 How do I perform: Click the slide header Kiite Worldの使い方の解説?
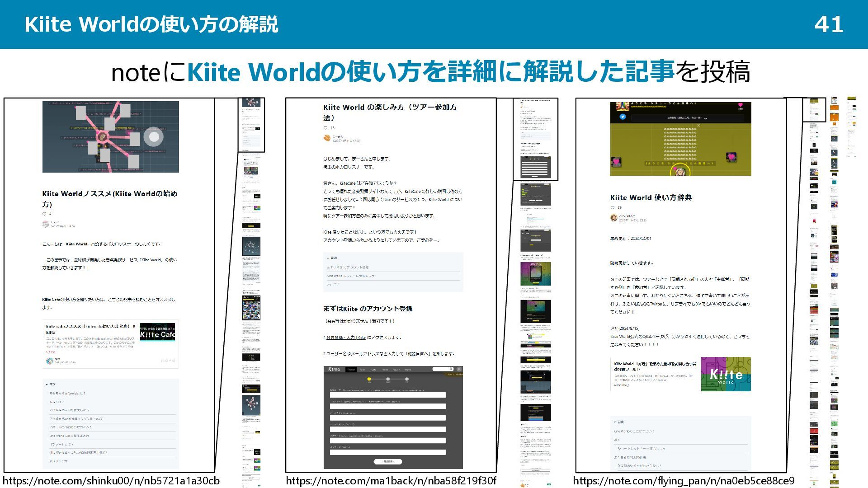tap(151, 24)
